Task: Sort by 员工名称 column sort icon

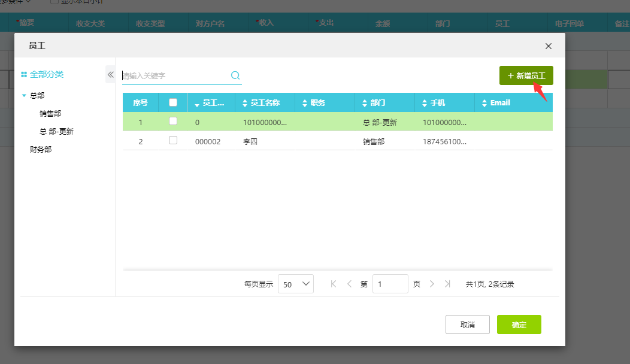Action: pos(245,103)
